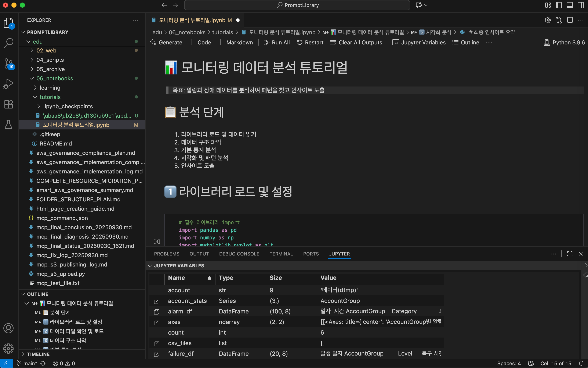The width and height of the screenshot is (588, 368).
Task: Show account_stats in data viewer
Action: 157,301
